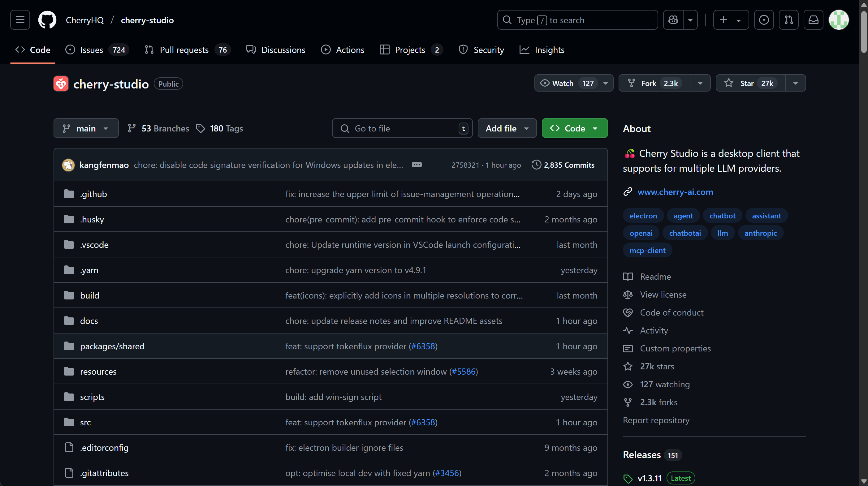Open the Insights tab
Screen dimensions: 868x486
click(542, 50)
